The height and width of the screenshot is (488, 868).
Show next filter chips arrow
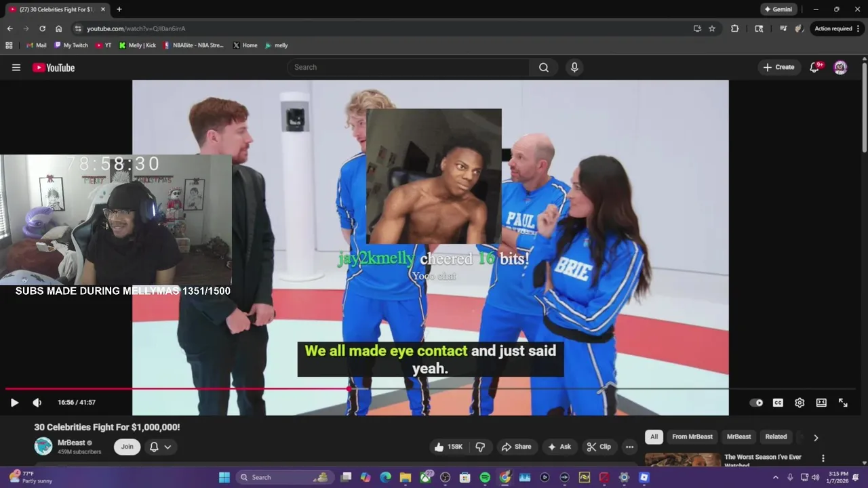816,438
